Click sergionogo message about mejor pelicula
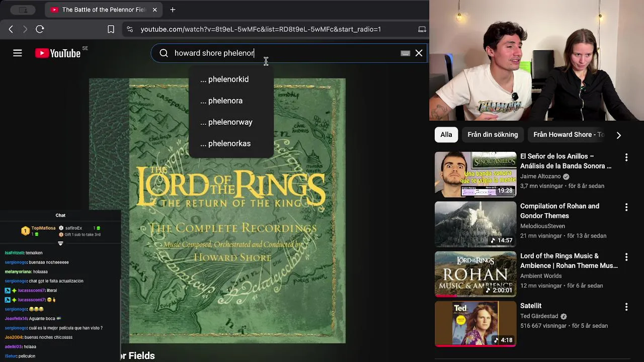The width and height of the screenshot is (644, 362). pos(54,328)
